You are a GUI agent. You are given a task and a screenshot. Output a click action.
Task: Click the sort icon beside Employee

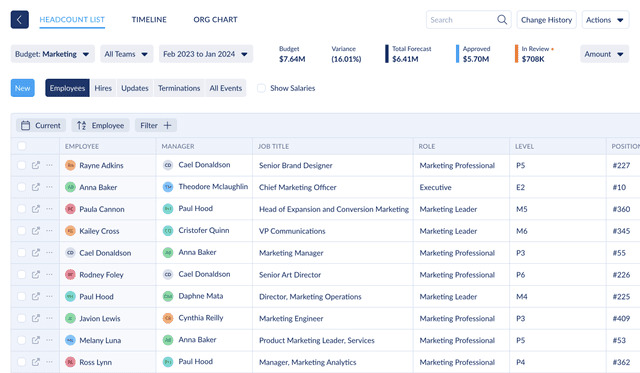point(82,125)
